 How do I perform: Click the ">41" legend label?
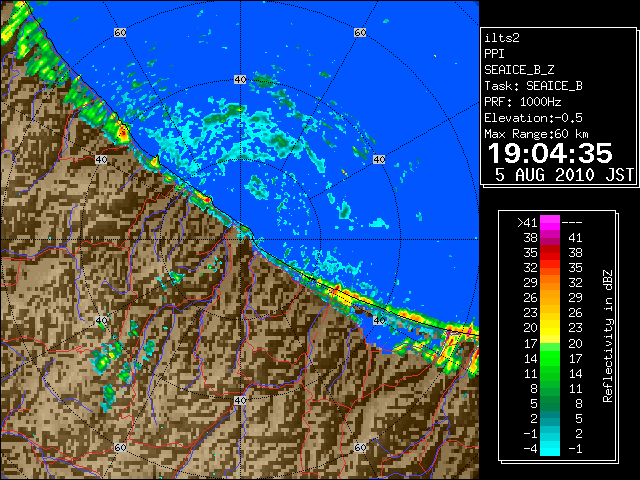click(x=527, y=223)
